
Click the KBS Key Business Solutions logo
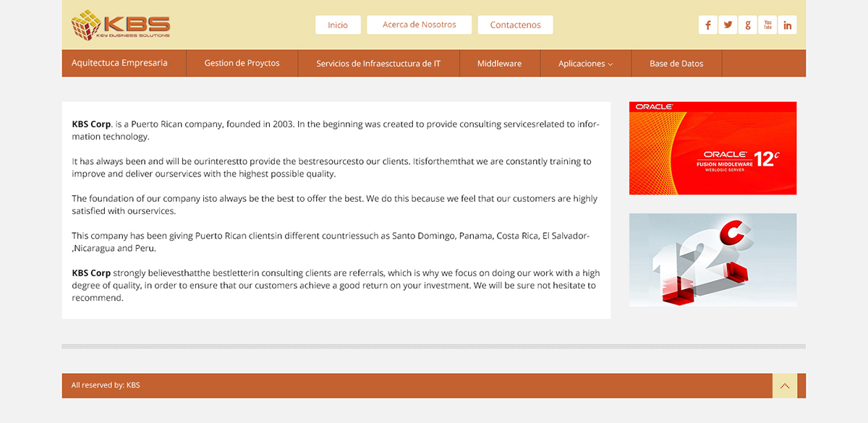coord(121,25)
